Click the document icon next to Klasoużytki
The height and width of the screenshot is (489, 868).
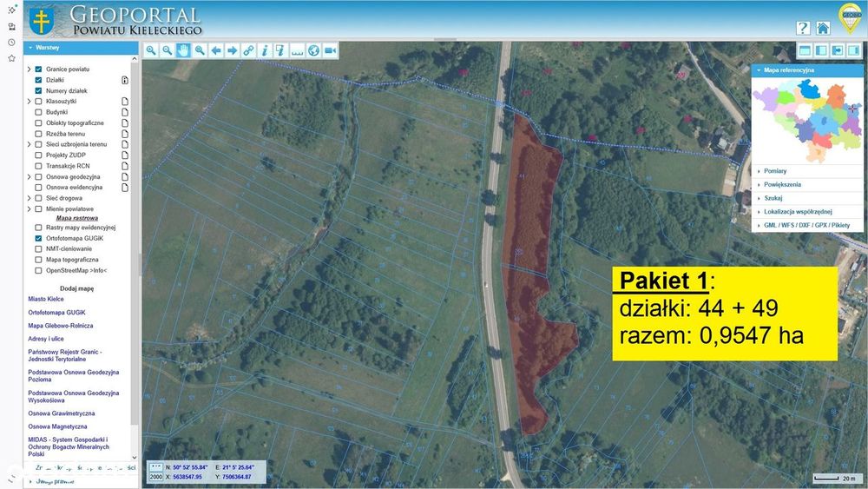(125, 102)
